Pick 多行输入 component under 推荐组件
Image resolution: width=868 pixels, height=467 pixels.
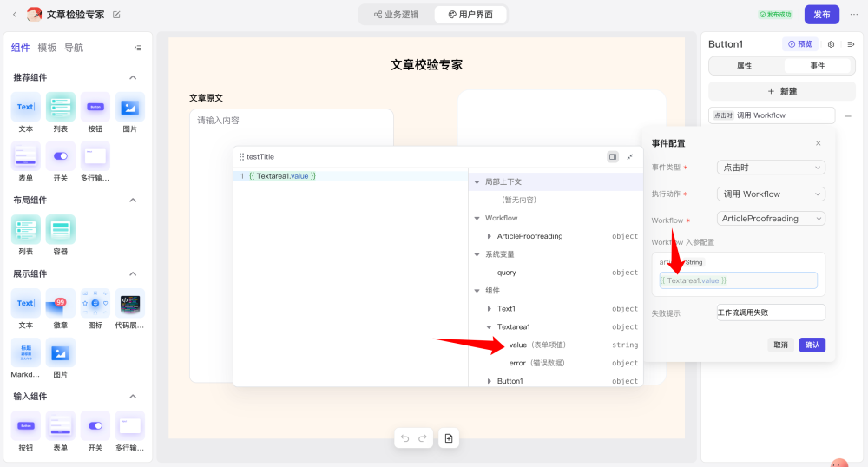click(x=95, y=161)
